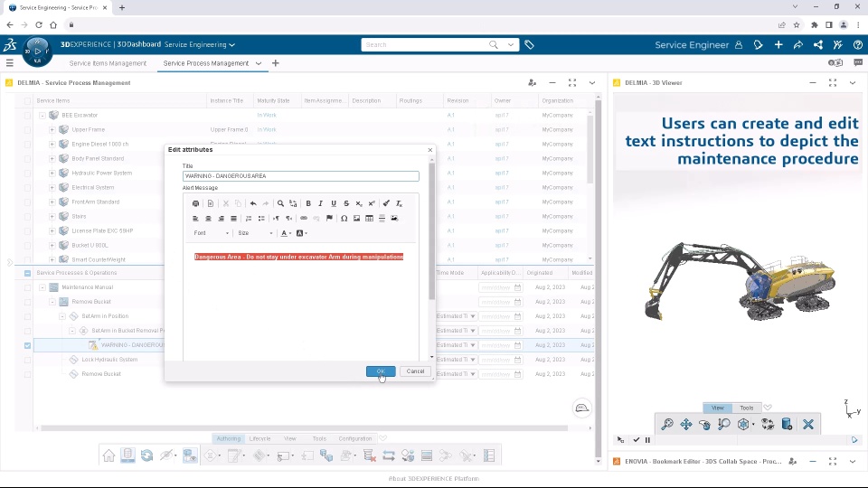Click Cancel in Edit attributes dialog
Screen dimensions: 868x488
pos(415,371)
